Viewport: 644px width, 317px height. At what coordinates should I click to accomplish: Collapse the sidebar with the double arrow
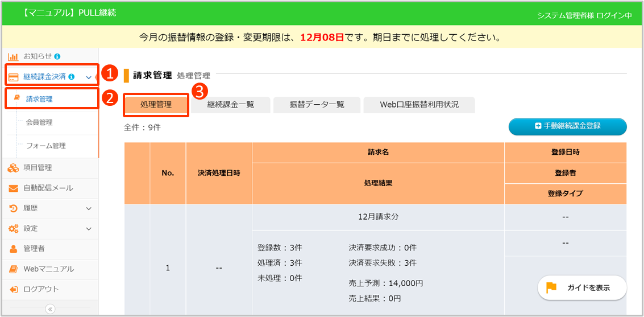[x=50, y=309]
